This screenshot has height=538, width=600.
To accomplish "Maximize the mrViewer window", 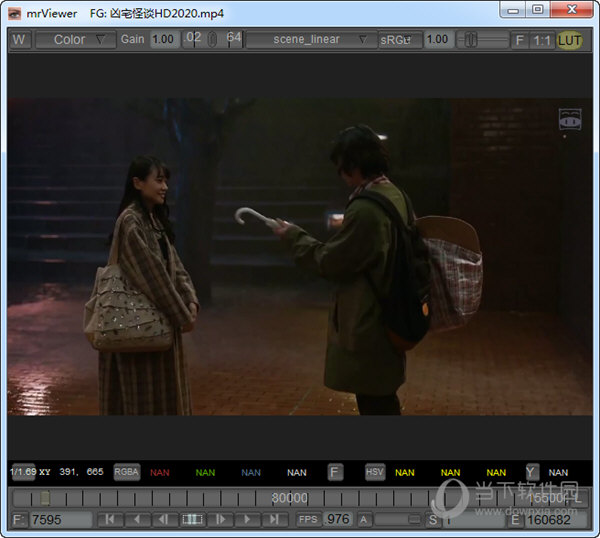I will [x=538, y=9].
